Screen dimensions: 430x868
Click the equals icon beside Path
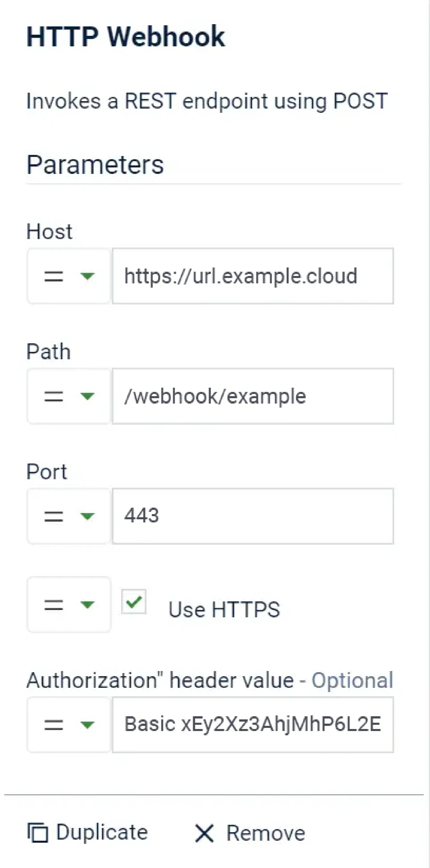54,397
